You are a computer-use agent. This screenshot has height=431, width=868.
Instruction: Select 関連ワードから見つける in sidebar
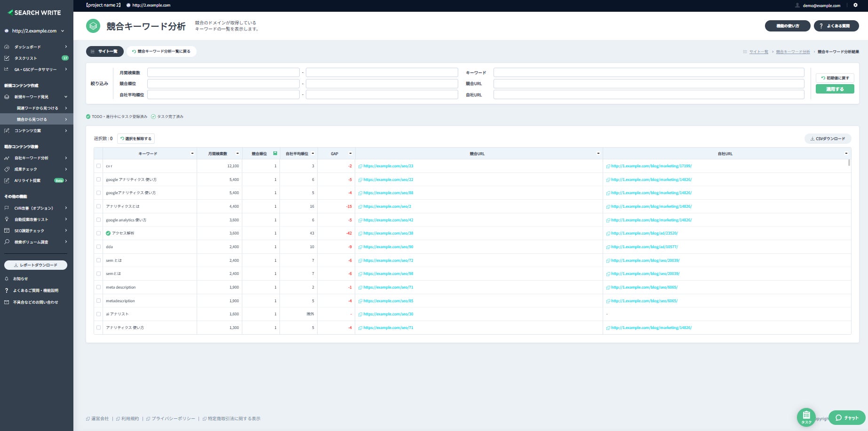point(39,108)
